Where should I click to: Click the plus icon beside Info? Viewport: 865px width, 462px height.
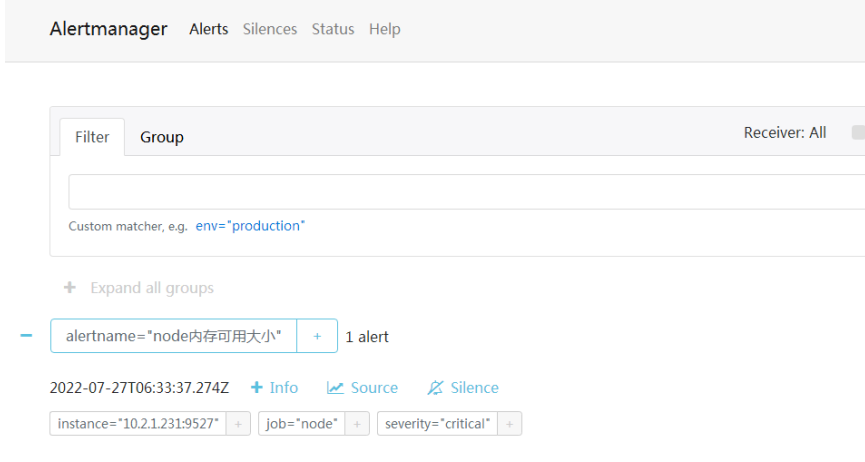257,387
